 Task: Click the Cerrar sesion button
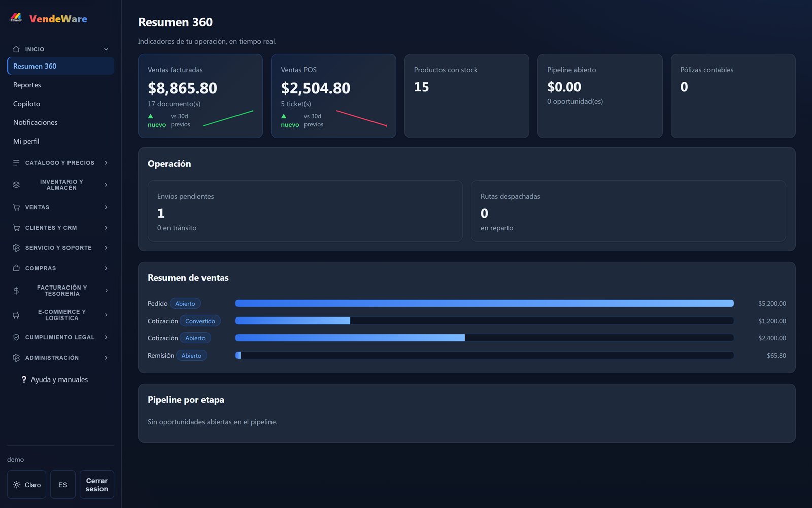[97, 485]
